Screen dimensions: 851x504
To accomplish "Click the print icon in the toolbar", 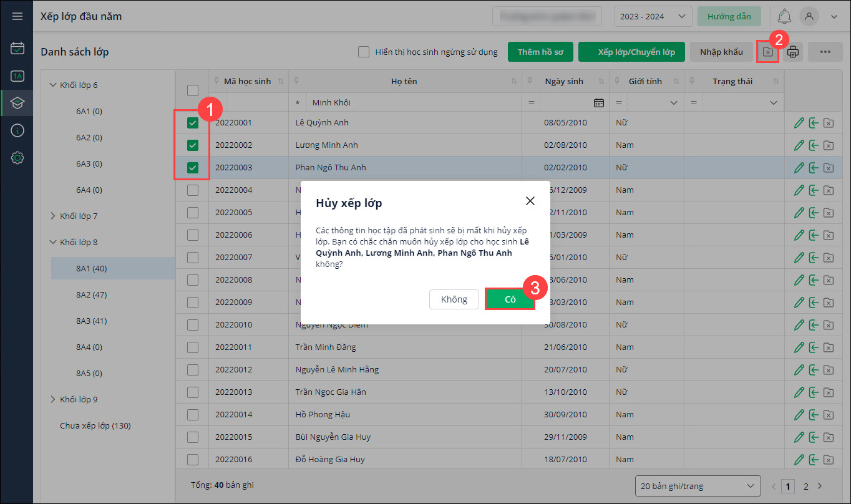I will [x=793, y=52].
